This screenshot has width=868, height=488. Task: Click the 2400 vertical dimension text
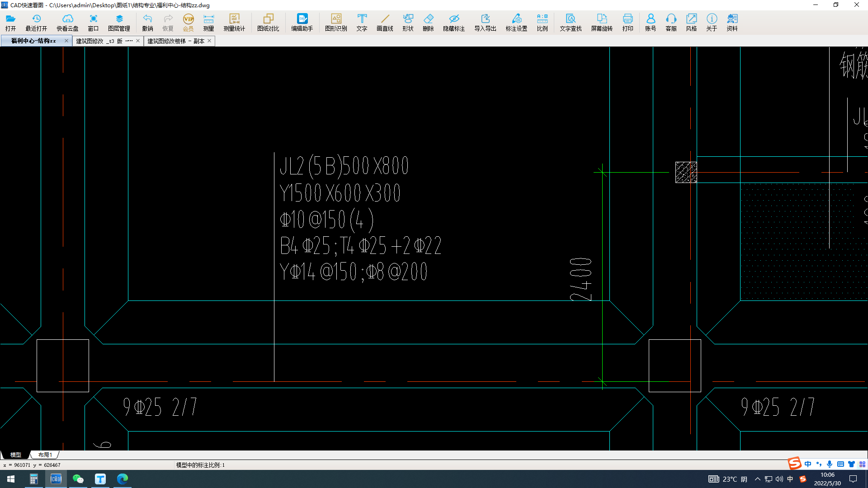pos(581,279)
